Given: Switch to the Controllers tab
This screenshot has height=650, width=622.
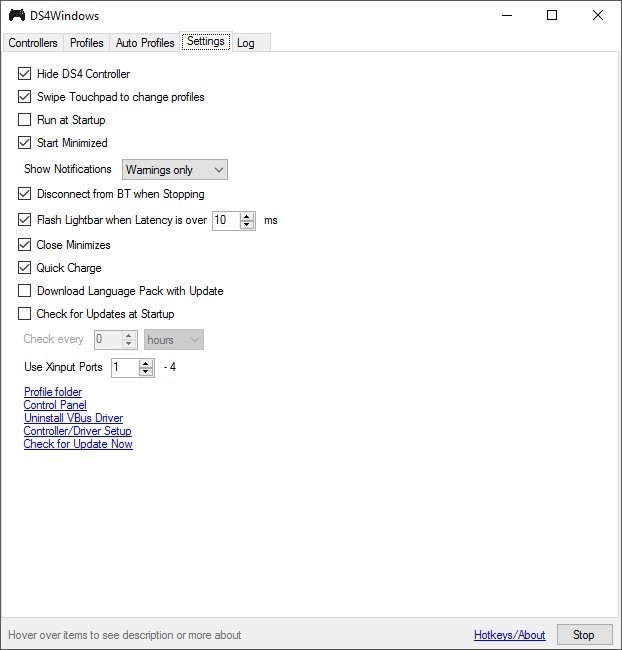Looking at the screenshot, I should 33,43.
